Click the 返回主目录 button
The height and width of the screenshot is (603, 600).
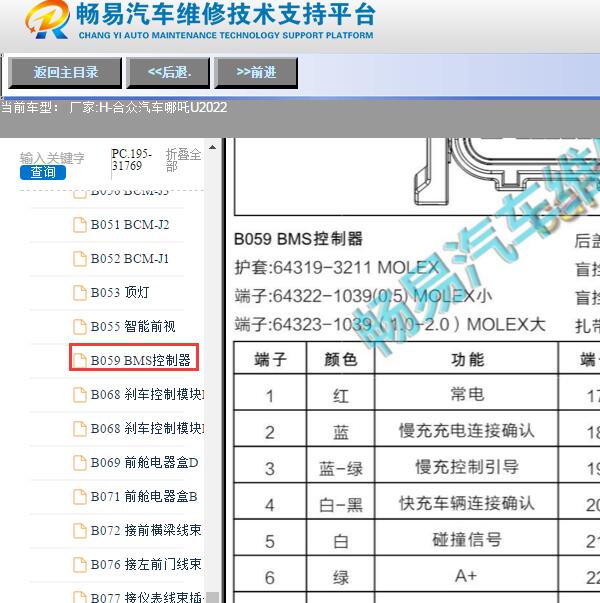pyautogui.click(x=65, y=73)
